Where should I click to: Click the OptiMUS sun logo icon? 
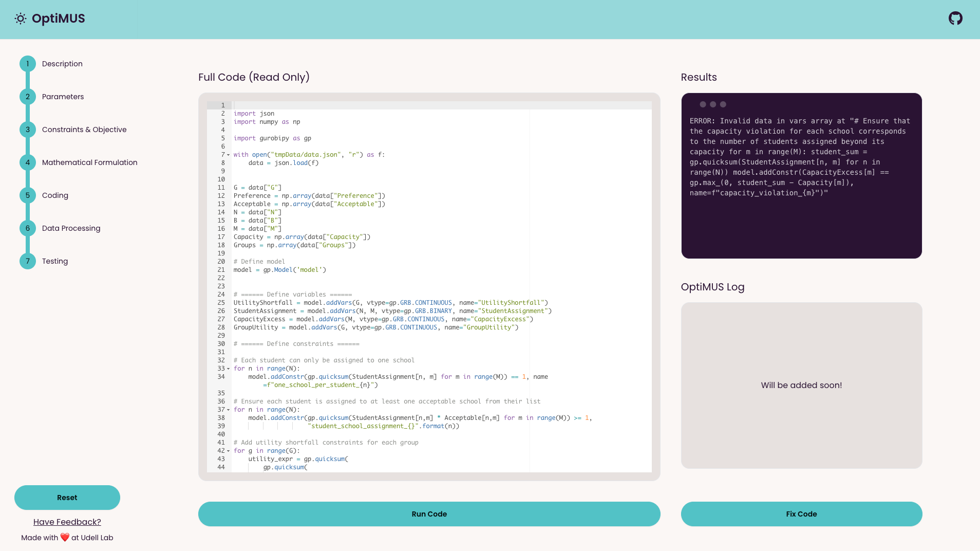click(x=21, y=19)
